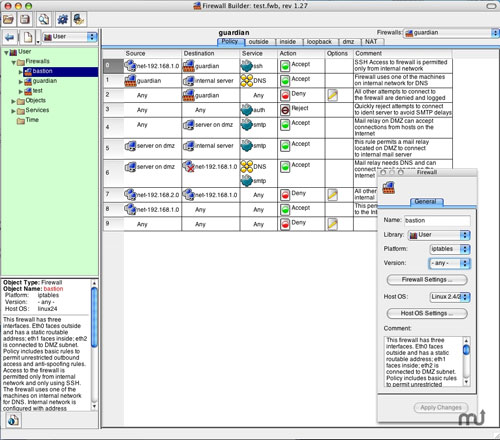
Task: Click the info icon at bottom left
Action: pyautogui.click(x=13, y=420)
